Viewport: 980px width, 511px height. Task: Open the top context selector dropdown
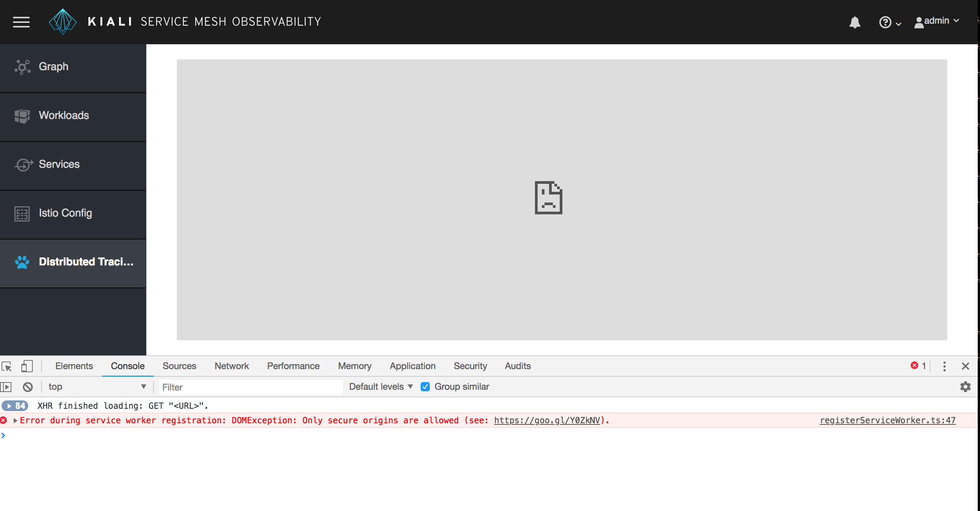click(x=97, y=387)
